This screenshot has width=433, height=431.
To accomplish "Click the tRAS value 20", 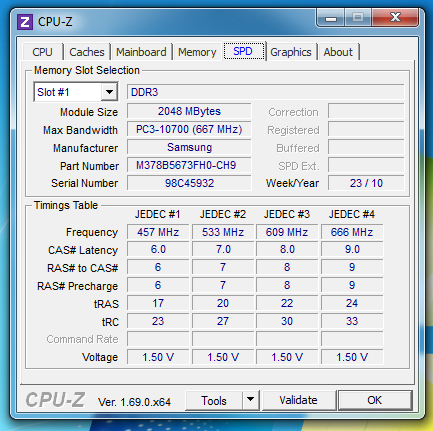I will coord(223,303).
